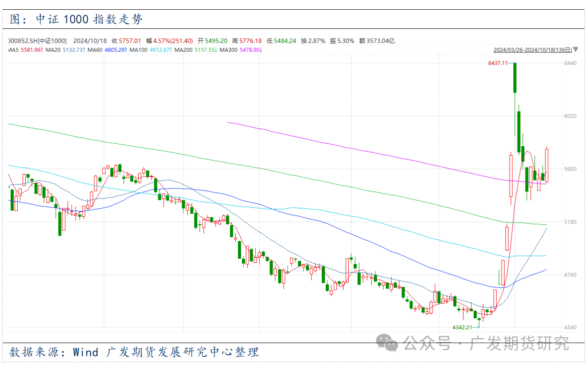The height and width of the screenshot is (367, 588).
Task: Click the MA60 4805.29 indicator label
Action: coord(107,50)
